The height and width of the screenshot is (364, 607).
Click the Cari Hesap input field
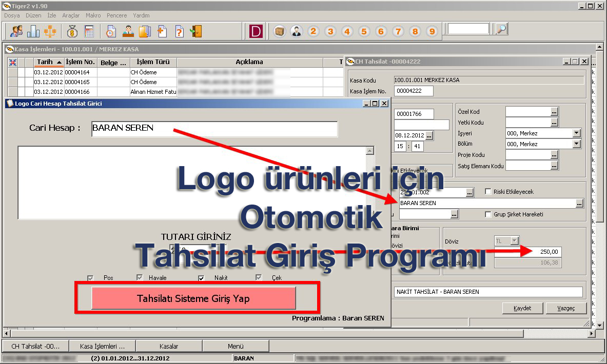click(x=214, y=128)
